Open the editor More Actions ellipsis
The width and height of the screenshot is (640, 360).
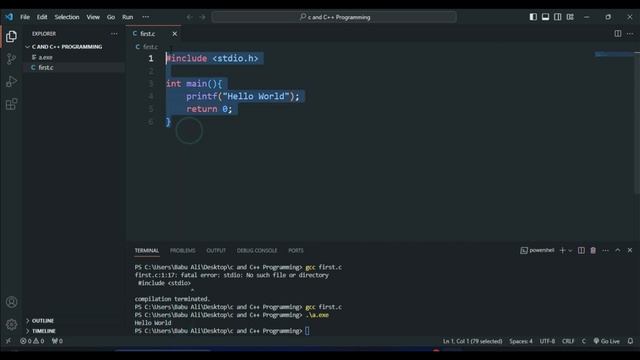pyautogui.click(x=630, y=33)
